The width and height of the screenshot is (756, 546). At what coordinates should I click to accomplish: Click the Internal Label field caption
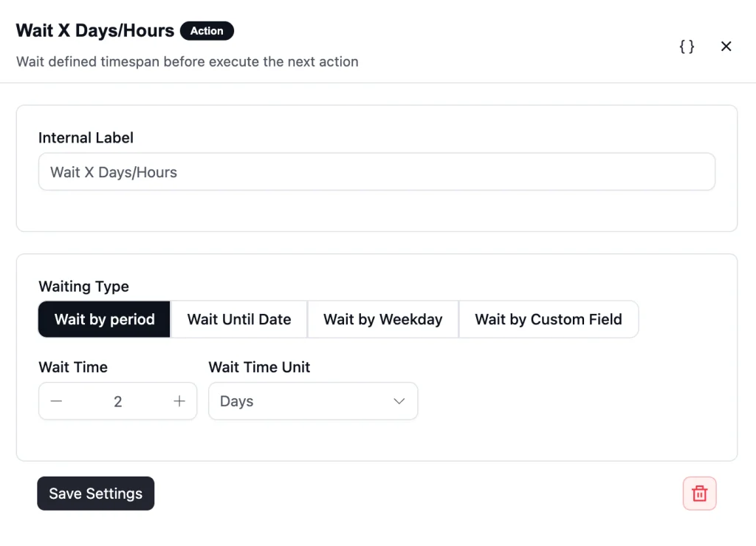[x=86, y=138]
